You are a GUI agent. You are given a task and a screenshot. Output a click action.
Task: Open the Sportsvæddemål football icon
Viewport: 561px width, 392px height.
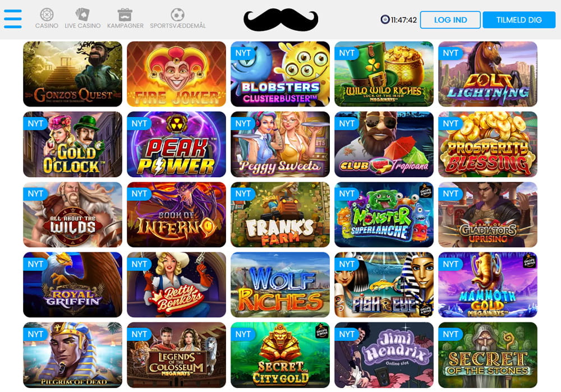pos(177,15)
